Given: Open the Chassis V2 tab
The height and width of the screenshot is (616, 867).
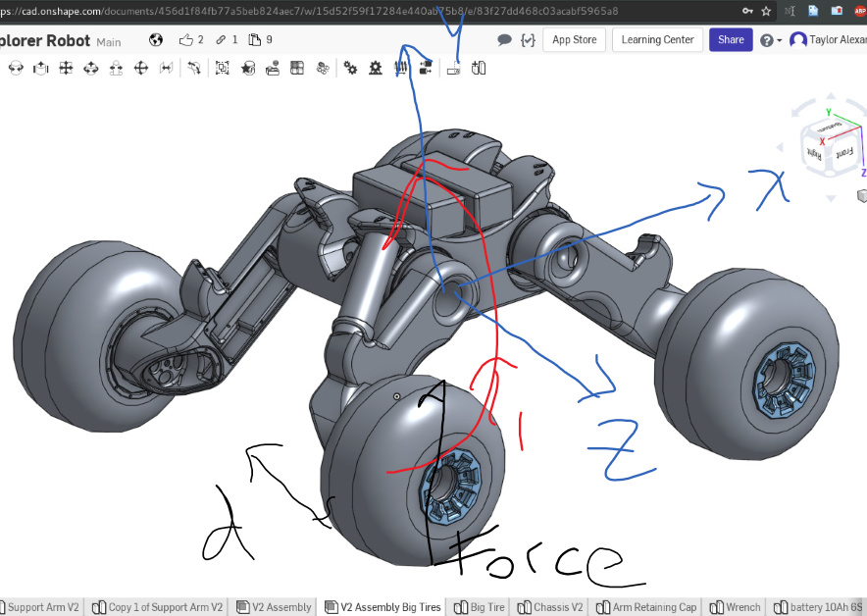Looking at the screenshot, I should click(x=550, y=607).
